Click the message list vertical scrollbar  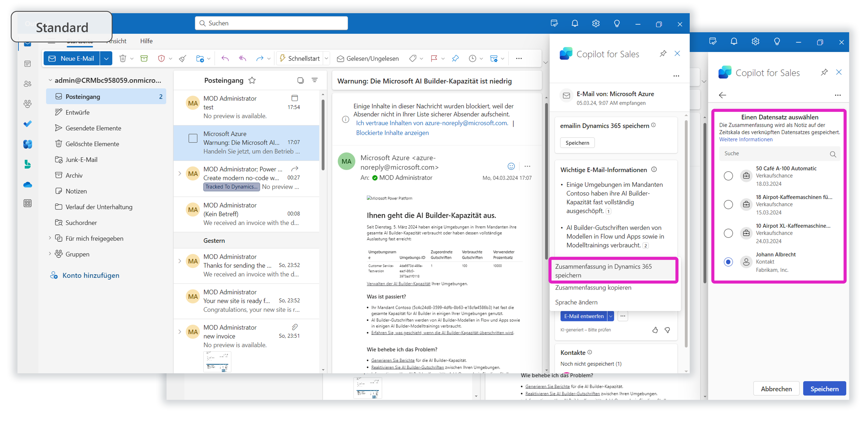point(323,135)
